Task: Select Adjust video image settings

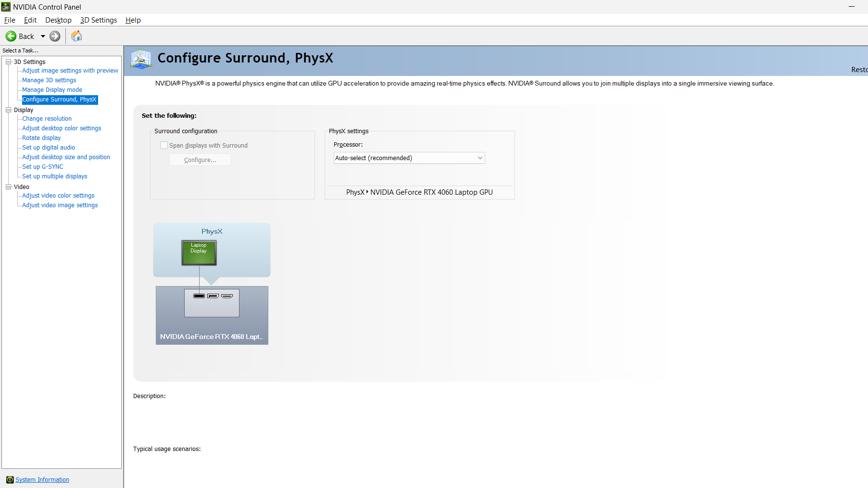Action: click(x=60, y=205)
